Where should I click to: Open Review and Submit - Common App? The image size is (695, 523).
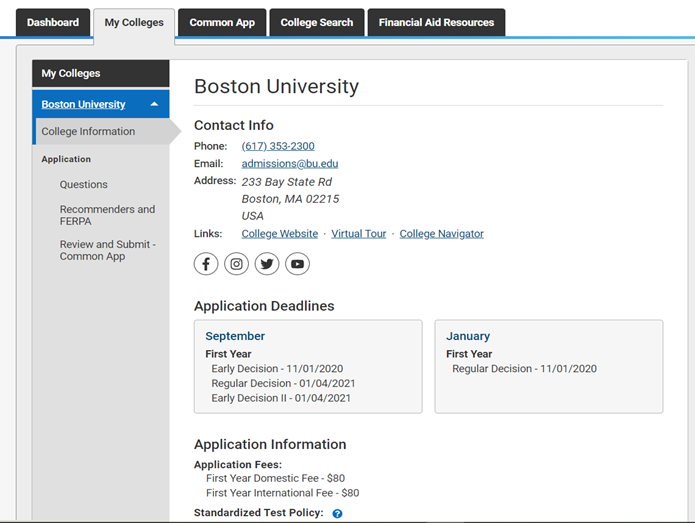point(107,250)
